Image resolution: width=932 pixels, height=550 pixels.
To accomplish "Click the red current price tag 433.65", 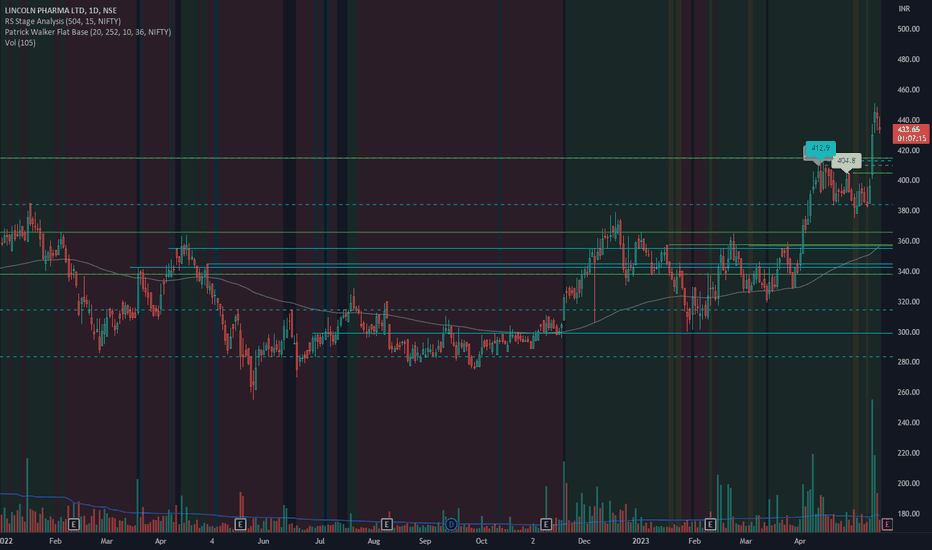I will tap(911, 129).
